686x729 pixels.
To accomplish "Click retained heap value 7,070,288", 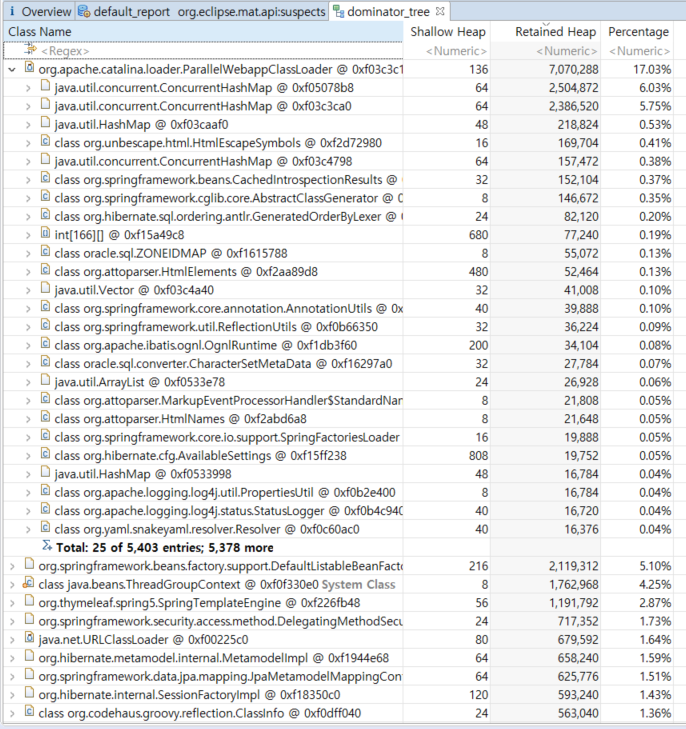I will [574, 70].
